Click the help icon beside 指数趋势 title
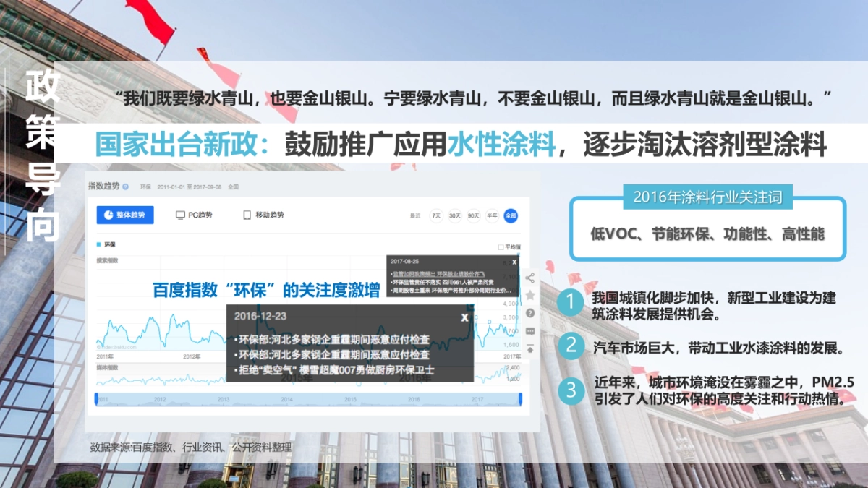Screen dimensions: 868x488 [125, 186]
